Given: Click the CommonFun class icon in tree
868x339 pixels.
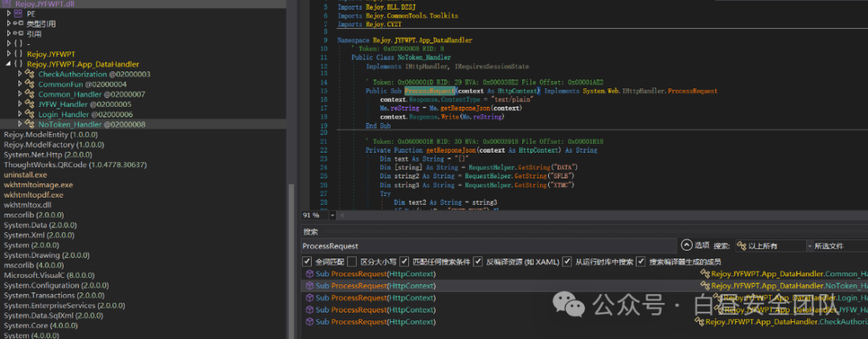Looking at the screenshot, I should [x=30, y=84].
